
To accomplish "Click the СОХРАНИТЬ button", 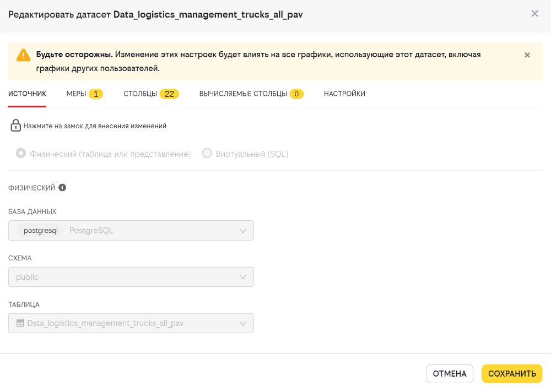I will tap(512, 374).
